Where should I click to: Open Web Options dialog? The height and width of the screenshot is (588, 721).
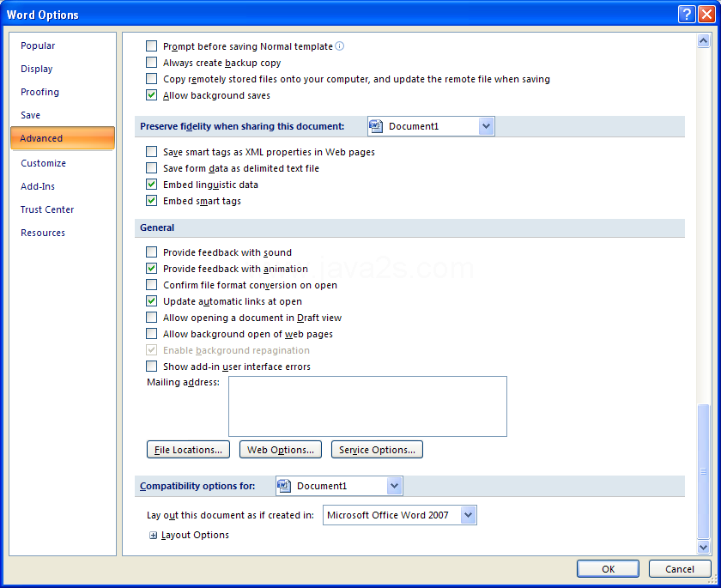tap(281, 450)
